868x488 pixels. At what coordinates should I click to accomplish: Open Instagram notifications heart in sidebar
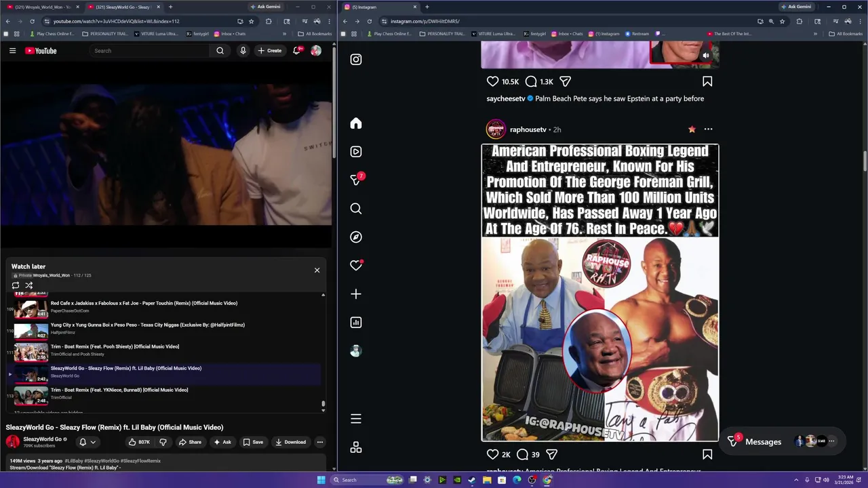tap(356, 266)
